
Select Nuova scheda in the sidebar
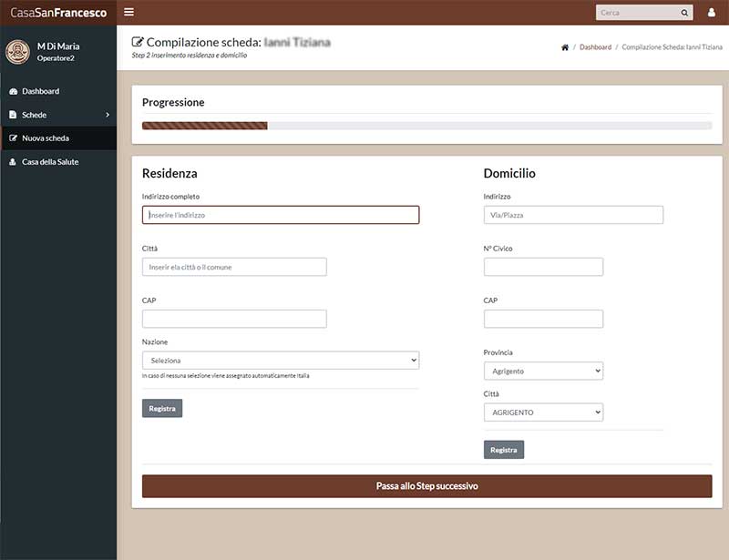(x=58, y=138)
